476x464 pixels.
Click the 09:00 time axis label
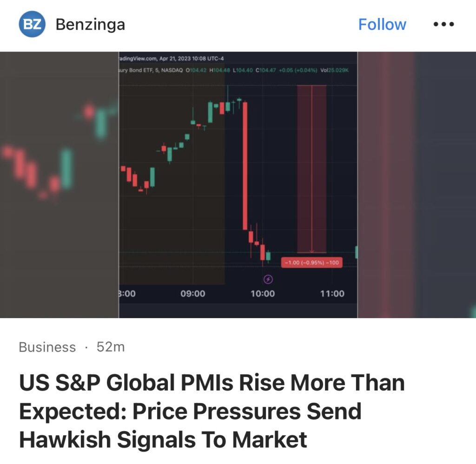pos(193,294)
